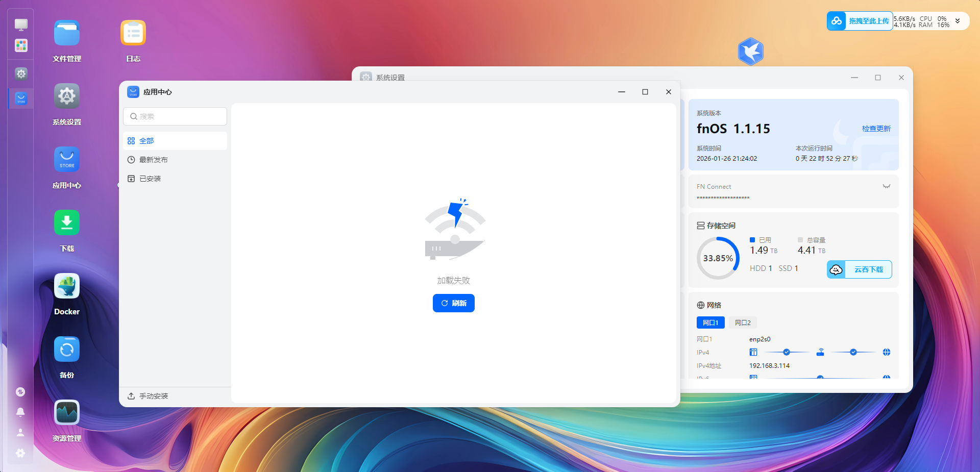The height and width of the screenshot is (472, 980).
Task: Click the 搜索 search field in 应用中心
Action: click(x=175, y=116)
